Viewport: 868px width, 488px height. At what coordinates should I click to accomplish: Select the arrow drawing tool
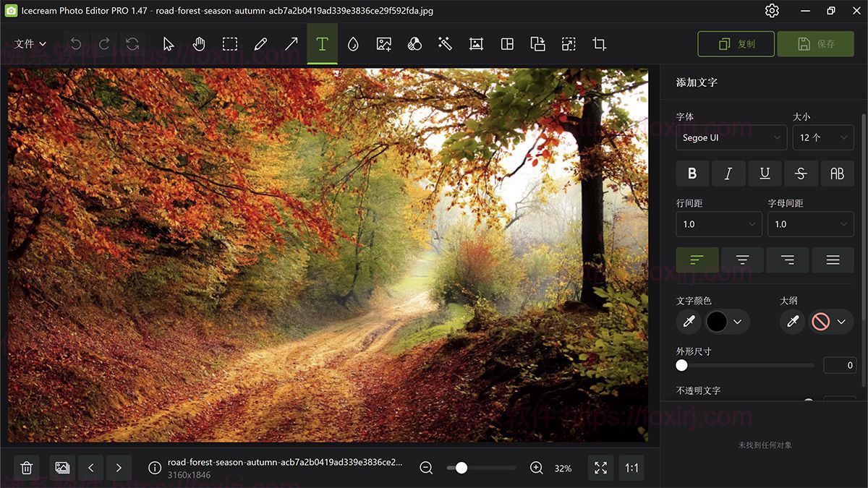coord(292,44)
